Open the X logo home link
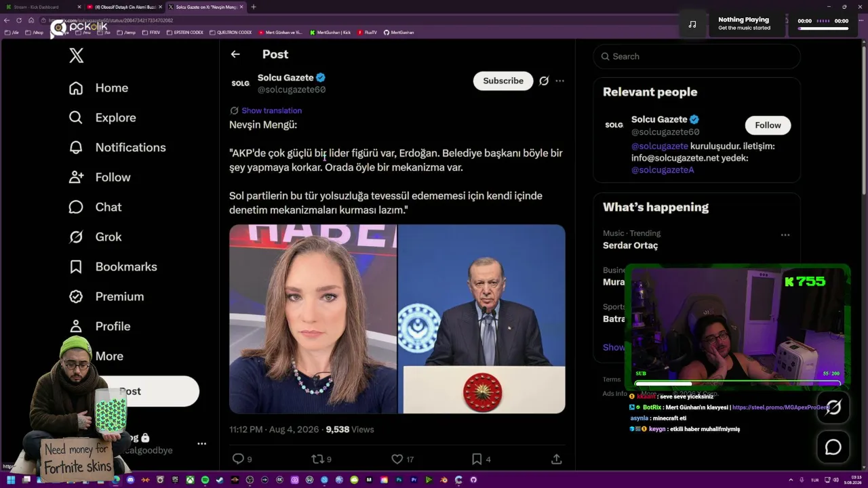Viewport: 868px width, 488px height. [x=77, y=56]
